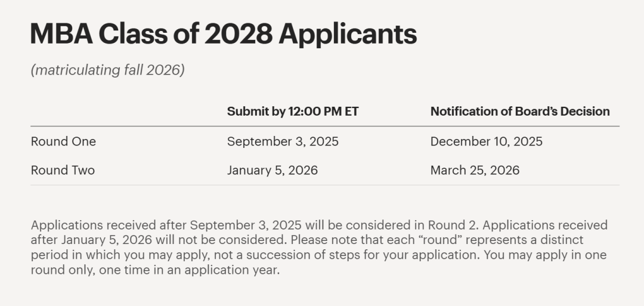Click "January 5, 2026" inside the footnote paragraph
This screenshot has width=644, height=306.
click(95, 240)
